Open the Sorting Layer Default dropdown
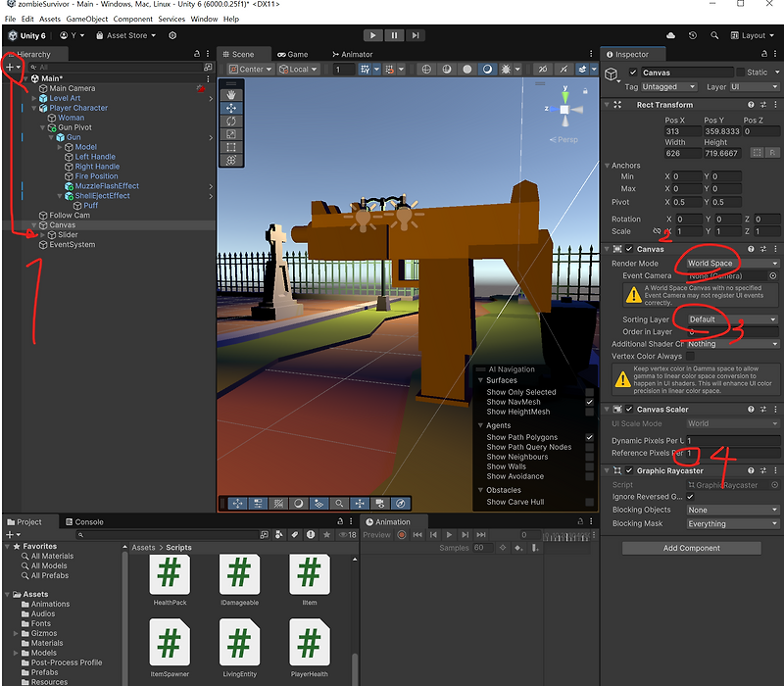The width and height of the screenshot is (784, 686). coord(732,319)
